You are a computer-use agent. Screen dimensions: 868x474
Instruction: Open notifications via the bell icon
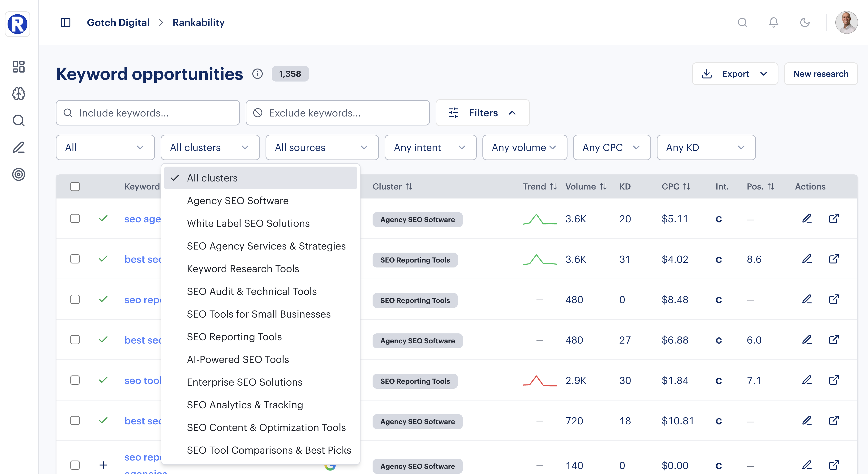(x=773, y=23)
